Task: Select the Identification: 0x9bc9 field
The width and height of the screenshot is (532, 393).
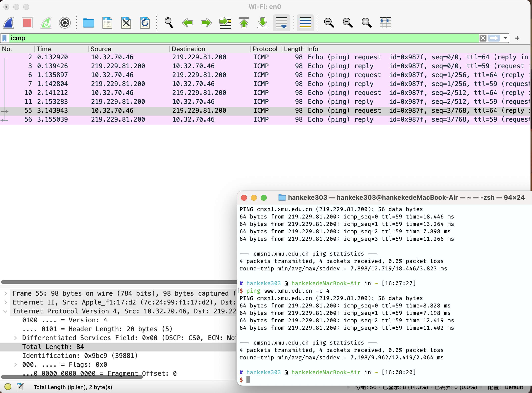Action: tap(118, 356)
